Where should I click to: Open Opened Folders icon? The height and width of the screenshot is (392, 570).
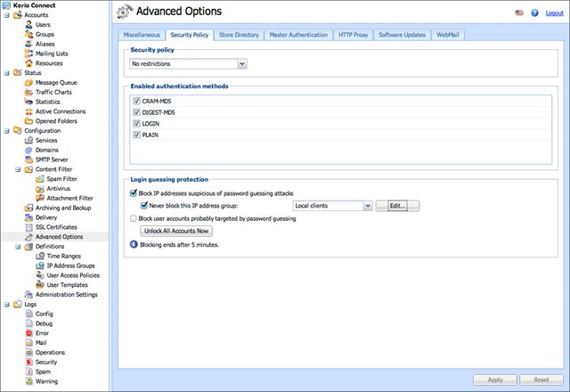[29, 121]
